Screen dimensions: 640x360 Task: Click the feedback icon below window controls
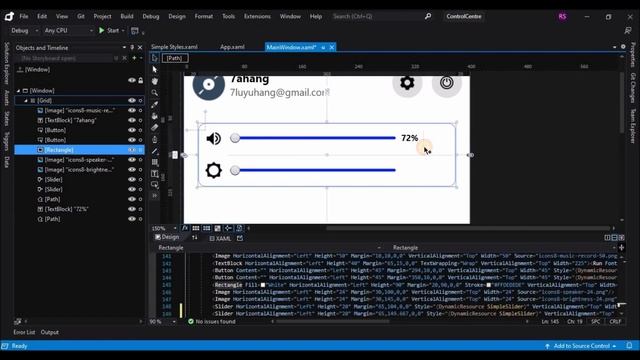click(628, 31)
